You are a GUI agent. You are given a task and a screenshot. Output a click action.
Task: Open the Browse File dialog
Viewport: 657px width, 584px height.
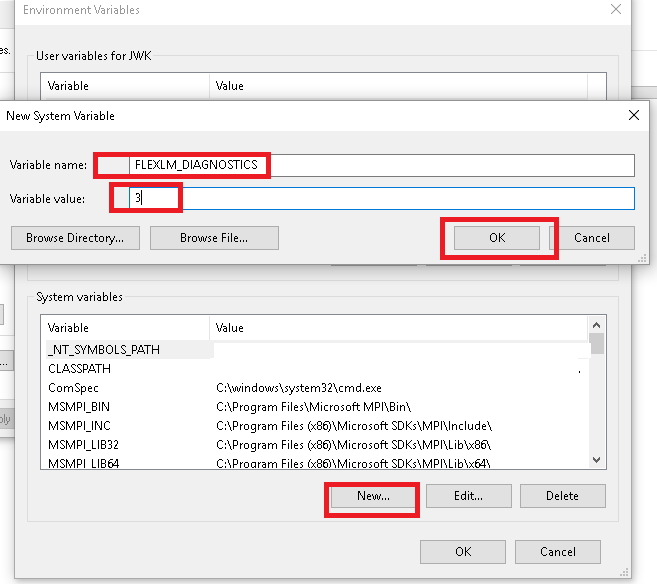pos(214,238)
